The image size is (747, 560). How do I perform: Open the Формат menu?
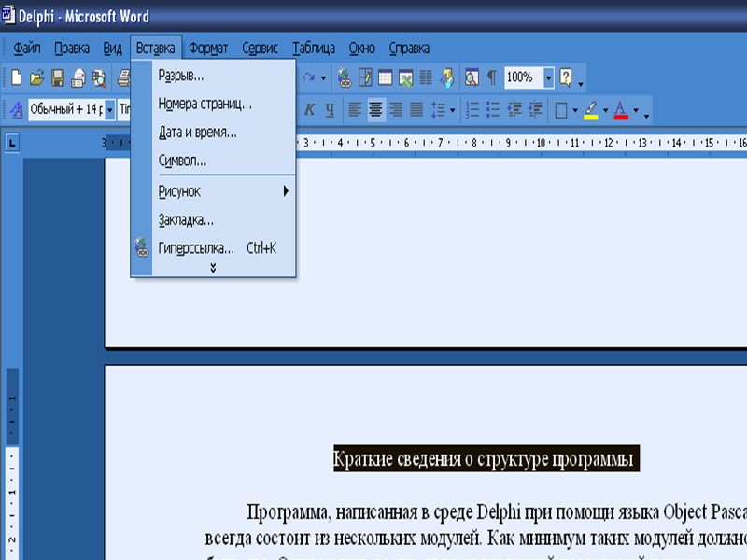pos(208,49)
